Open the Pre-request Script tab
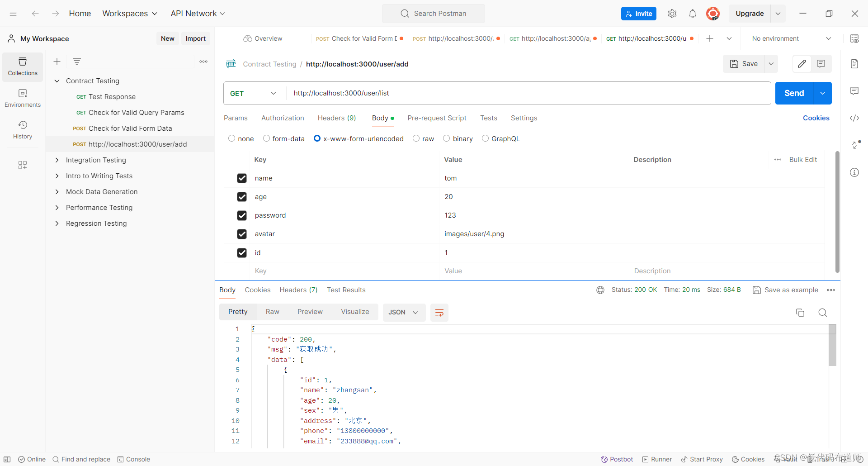Viewport: 868px width, 466px height. (437, 118)
